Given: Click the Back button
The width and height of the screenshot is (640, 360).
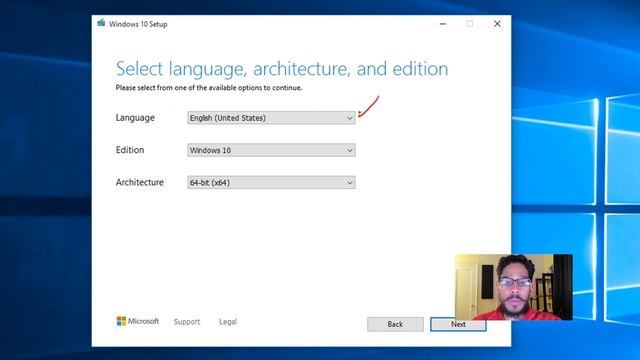Looking at the screenshot, I should pyautogui.click(x=395, y=324).
